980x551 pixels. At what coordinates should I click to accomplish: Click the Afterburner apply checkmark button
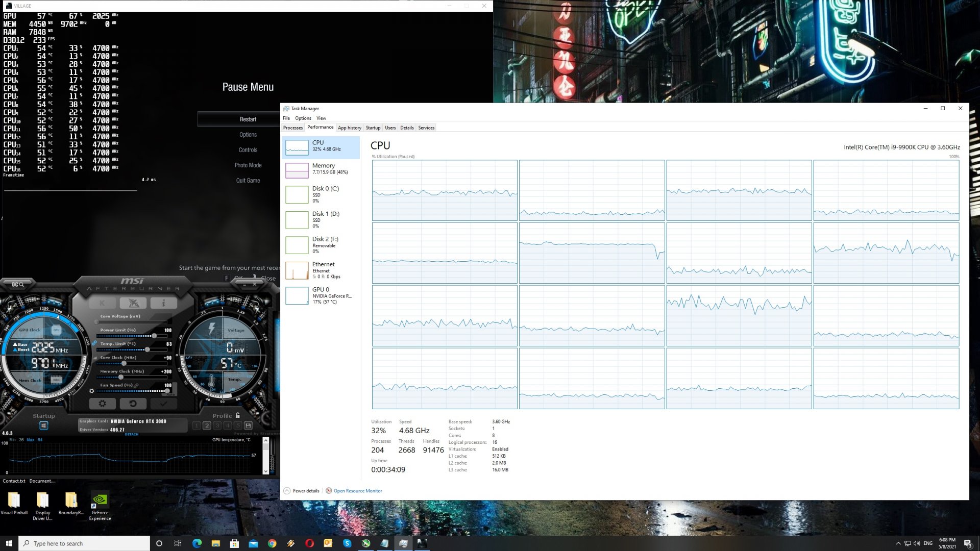[x=163, y=404]
